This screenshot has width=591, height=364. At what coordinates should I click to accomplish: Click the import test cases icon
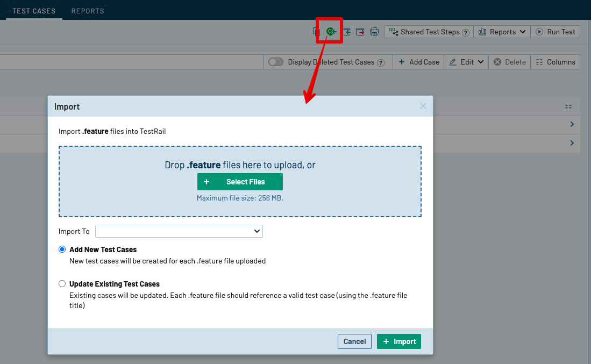tap(347, 32)
